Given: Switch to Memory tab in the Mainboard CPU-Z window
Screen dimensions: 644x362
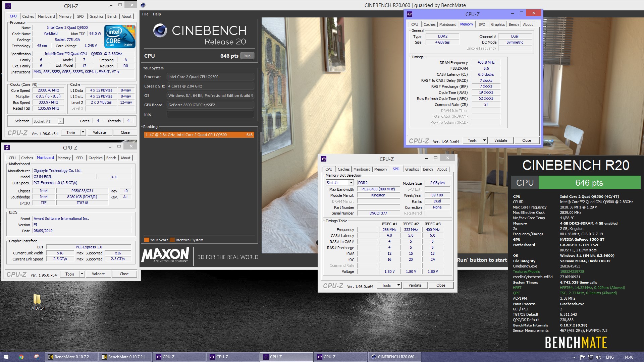Looking at the screenshot, I should pos(64,158).
